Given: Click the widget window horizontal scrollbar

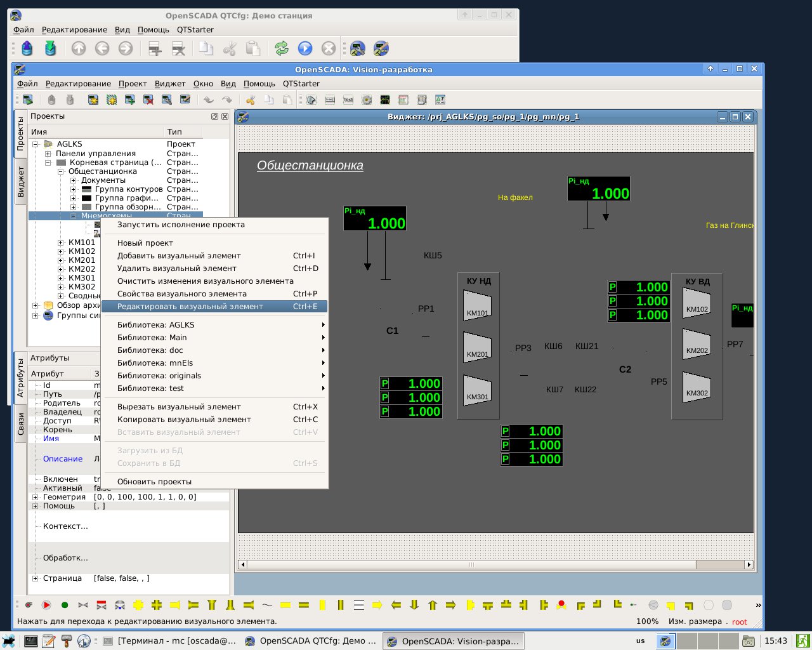Looking at the screenshot, I should [x=471, y=564].
